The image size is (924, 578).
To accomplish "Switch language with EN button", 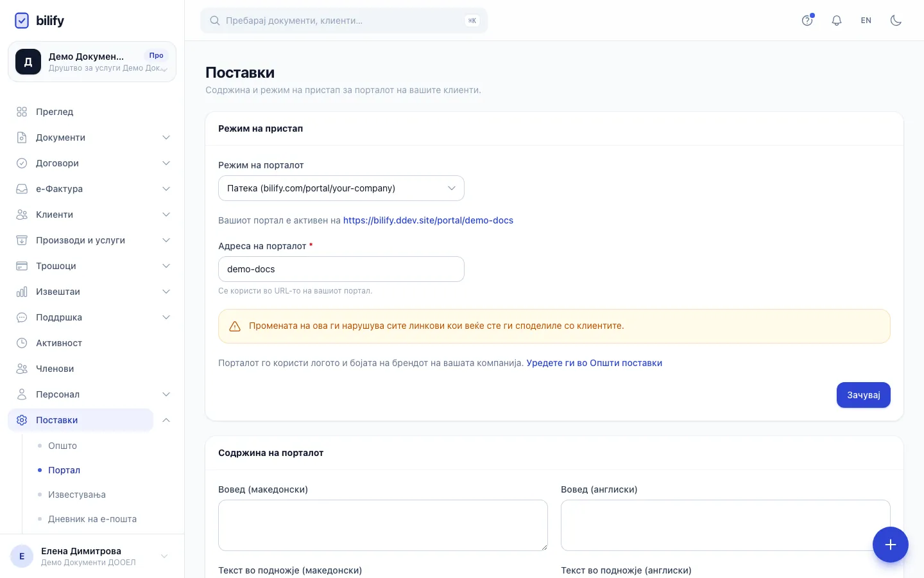I will point(866,21).
